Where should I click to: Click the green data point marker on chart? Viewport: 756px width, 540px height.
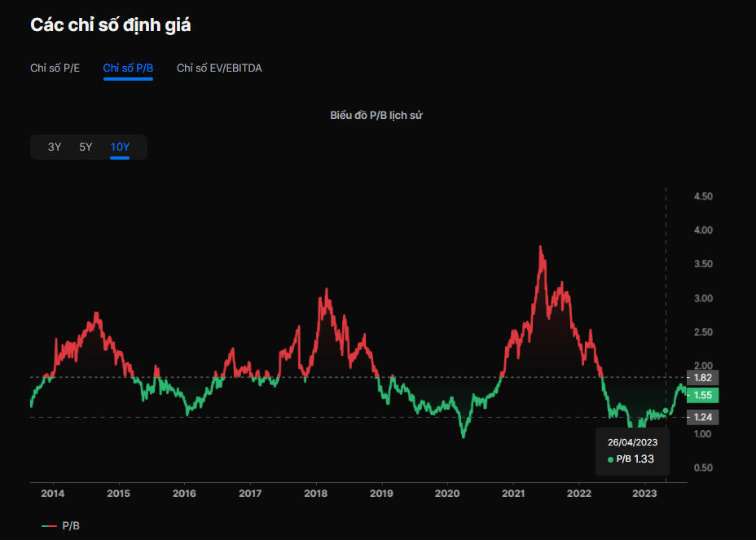pyautogui.click(x=666, y=410)
